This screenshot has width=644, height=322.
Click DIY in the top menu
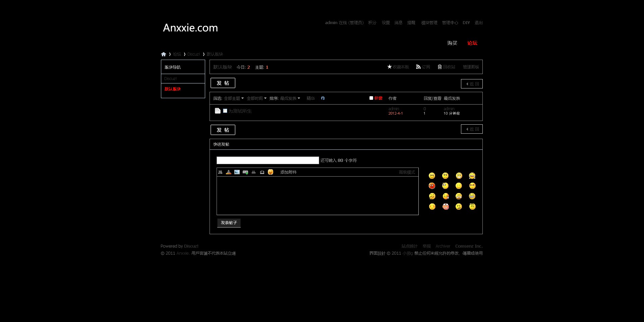pos(466,23)
